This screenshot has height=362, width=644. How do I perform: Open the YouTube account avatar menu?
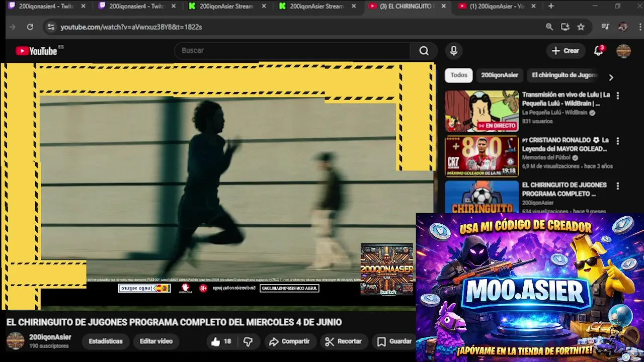(x=623, y=51)
